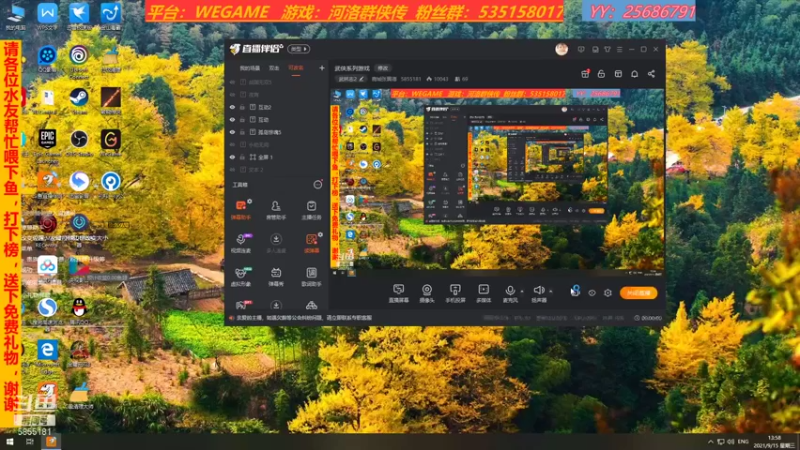Toggle visibility of third visible layer ending in 5
800x450 pixels.
[232, 132]
